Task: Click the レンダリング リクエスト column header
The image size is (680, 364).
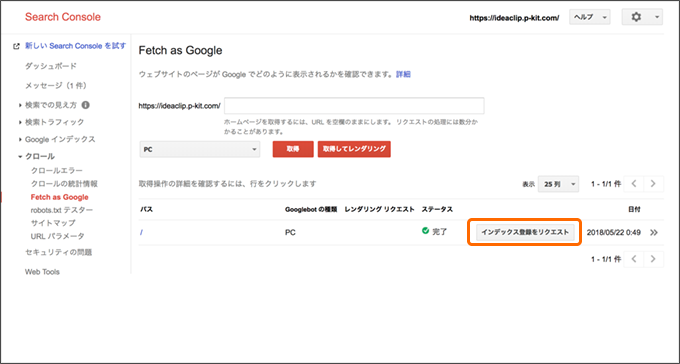Action: coord(379,210)
